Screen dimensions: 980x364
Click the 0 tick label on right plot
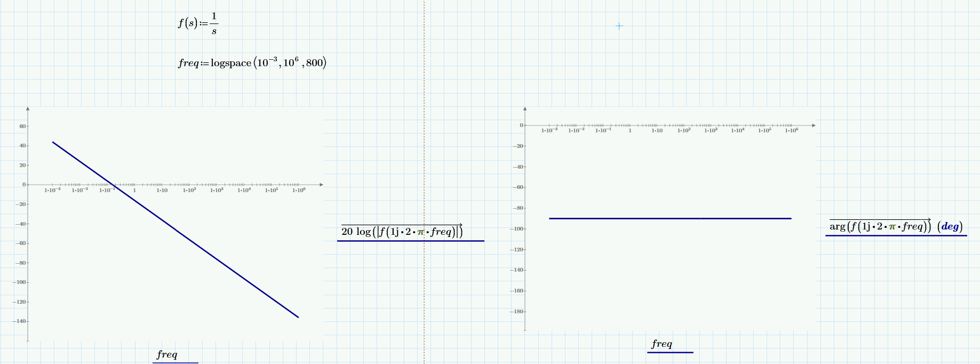tap(521, 125)
